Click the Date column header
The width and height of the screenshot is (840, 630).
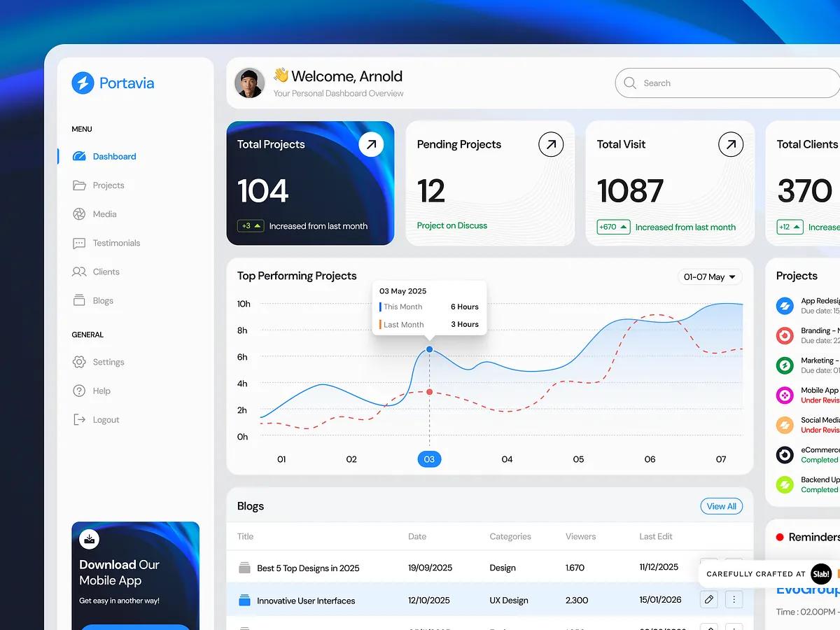(x=417, y=537)
